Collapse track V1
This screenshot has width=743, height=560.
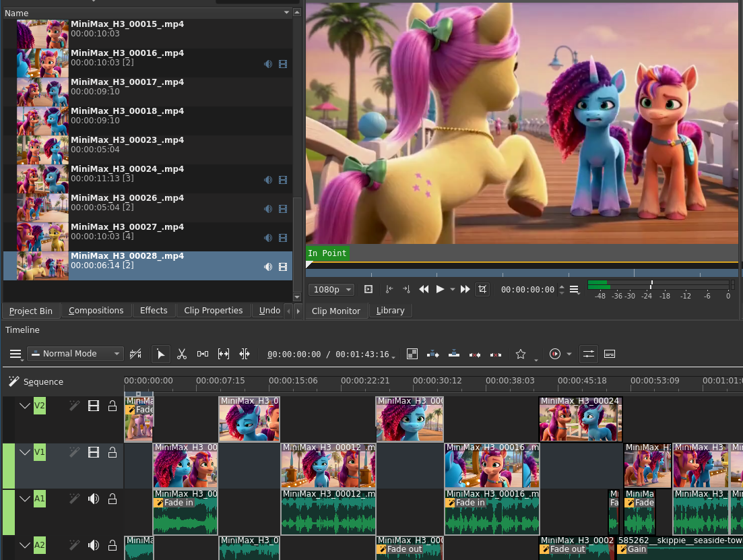(25, 452)
